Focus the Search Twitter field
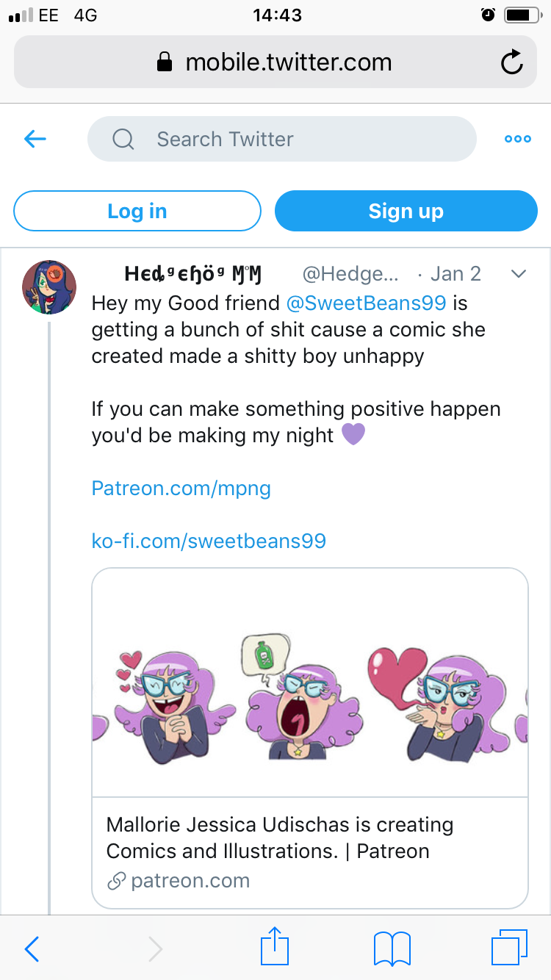 282,139
